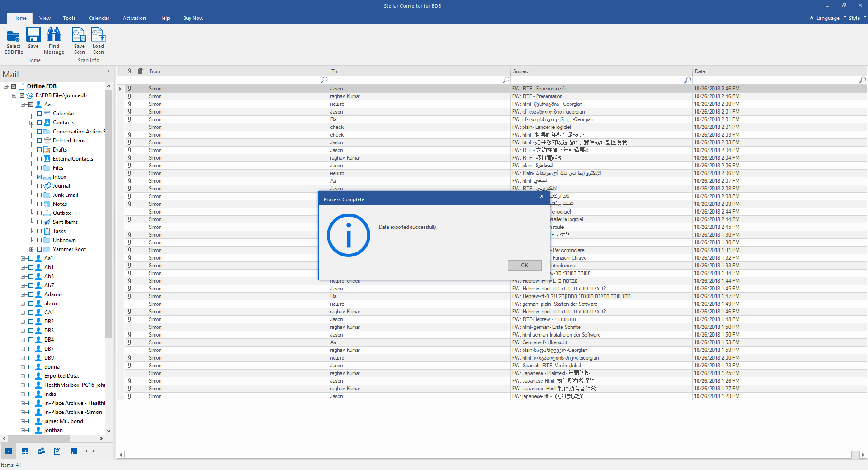Collapse the Aa mailbox node
The width and height of the screenshot is (868, 470).
[x=23, y=104]
